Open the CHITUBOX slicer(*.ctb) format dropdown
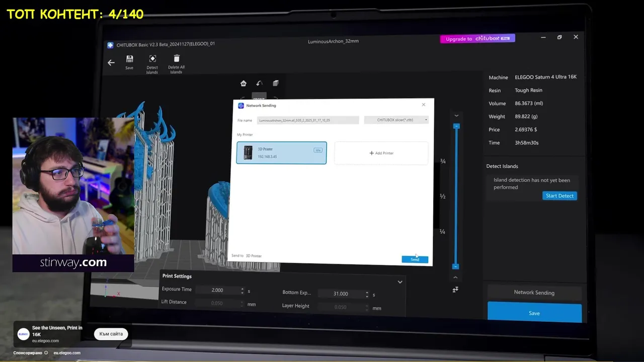Image resolution: width=644 pixels, height=362 pixels. point(396,120)
